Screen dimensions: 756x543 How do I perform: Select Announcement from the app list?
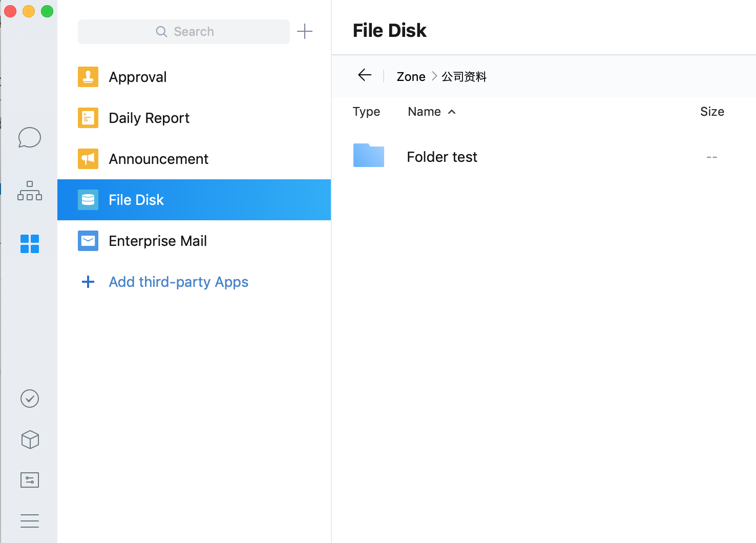pos(158,159)
